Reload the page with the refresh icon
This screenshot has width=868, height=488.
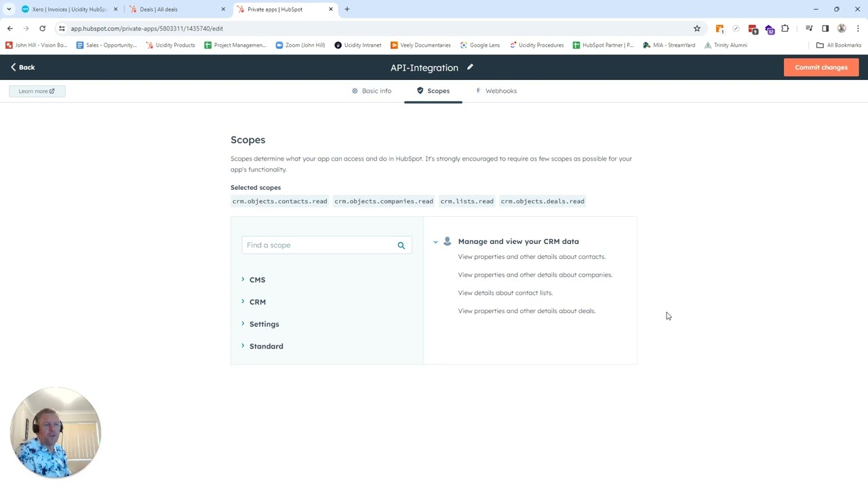[42, 28]
